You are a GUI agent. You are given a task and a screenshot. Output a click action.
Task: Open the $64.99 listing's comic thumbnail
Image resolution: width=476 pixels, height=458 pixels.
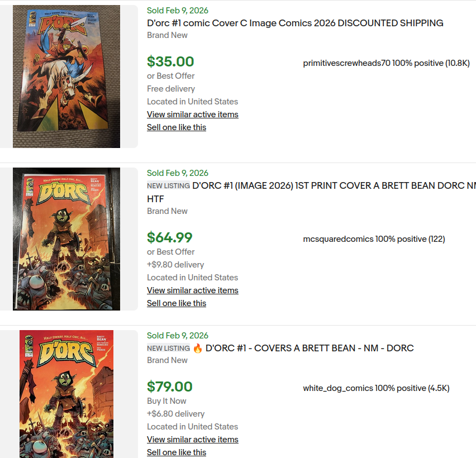pos(66,239)
